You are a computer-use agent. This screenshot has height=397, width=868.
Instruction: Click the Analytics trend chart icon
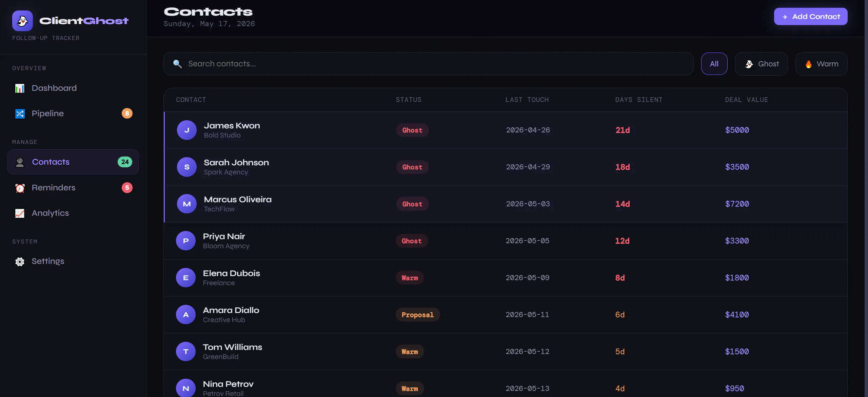click(20, 213)
